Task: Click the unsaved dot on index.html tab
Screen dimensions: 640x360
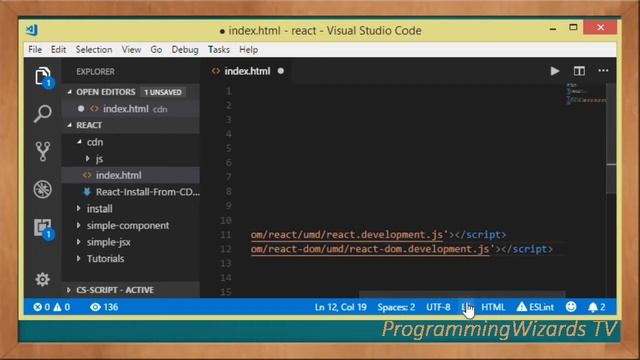Action: click(281, 71)
